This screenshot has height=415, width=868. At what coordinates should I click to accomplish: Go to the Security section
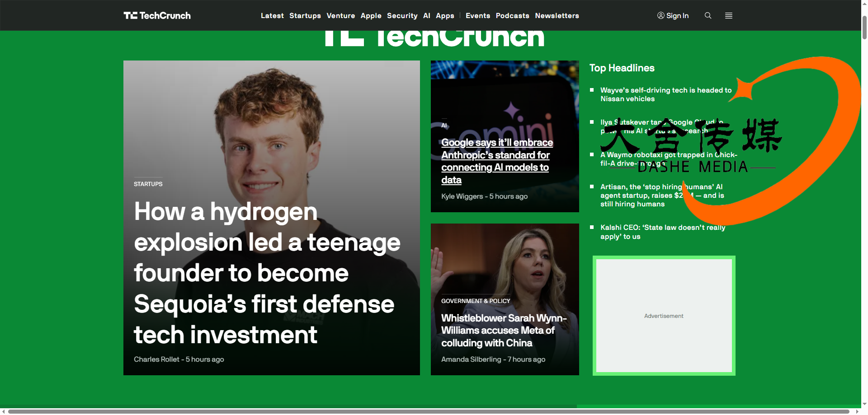(x=402, y=15)
